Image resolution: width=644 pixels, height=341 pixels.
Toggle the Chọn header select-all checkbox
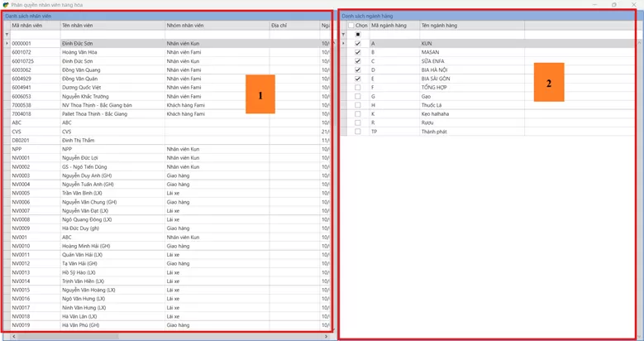351,26
